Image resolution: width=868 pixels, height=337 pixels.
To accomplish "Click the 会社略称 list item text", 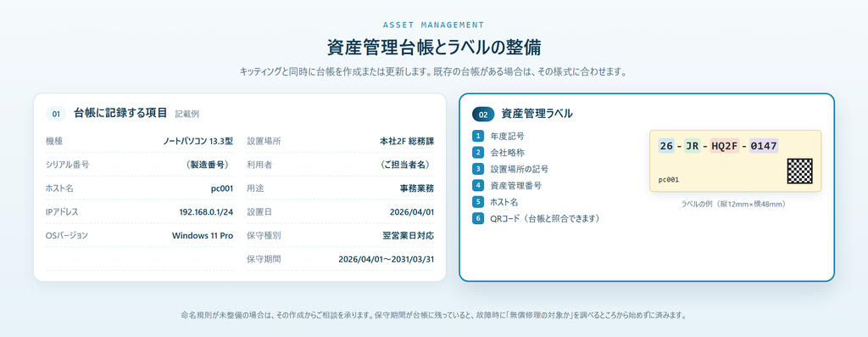I will (507, 153).
